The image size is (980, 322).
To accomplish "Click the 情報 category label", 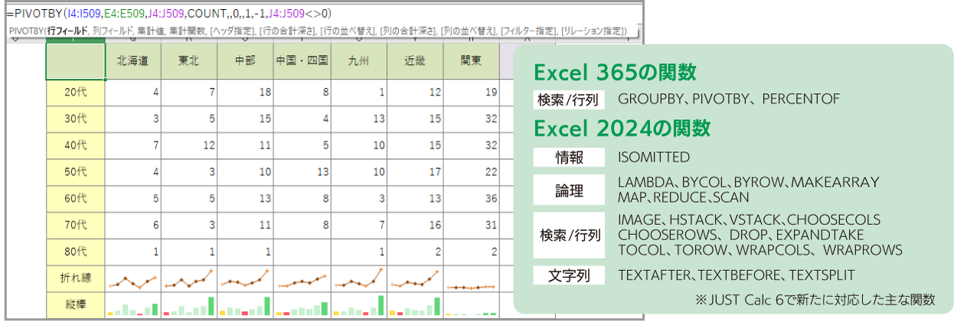I will point(569,158).
